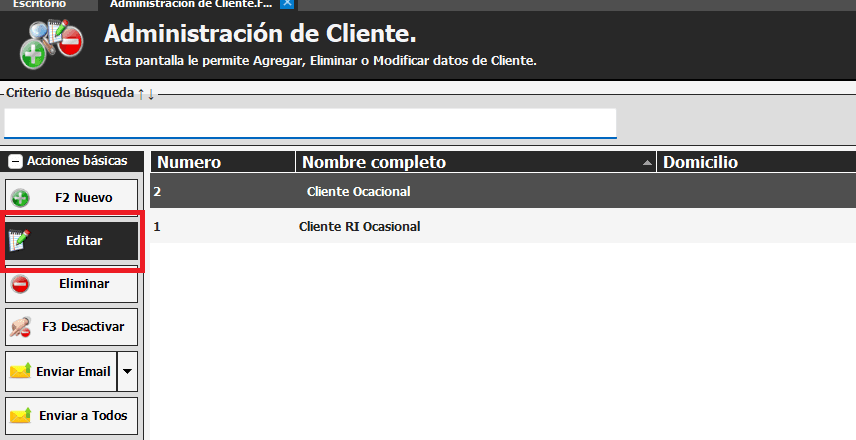Collapse the Acciones básicas panel
Screen dimensions: 856x440
tap(15, 161)
